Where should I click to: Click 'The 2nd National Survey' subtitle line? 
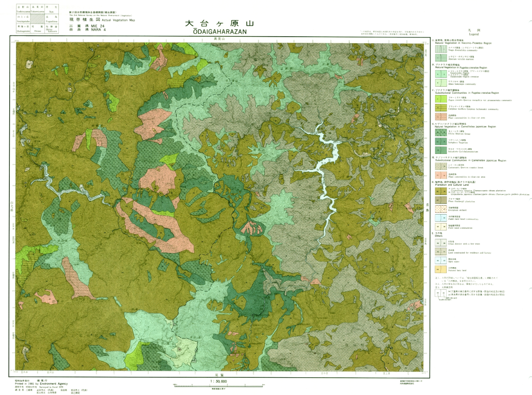[100, 15]
